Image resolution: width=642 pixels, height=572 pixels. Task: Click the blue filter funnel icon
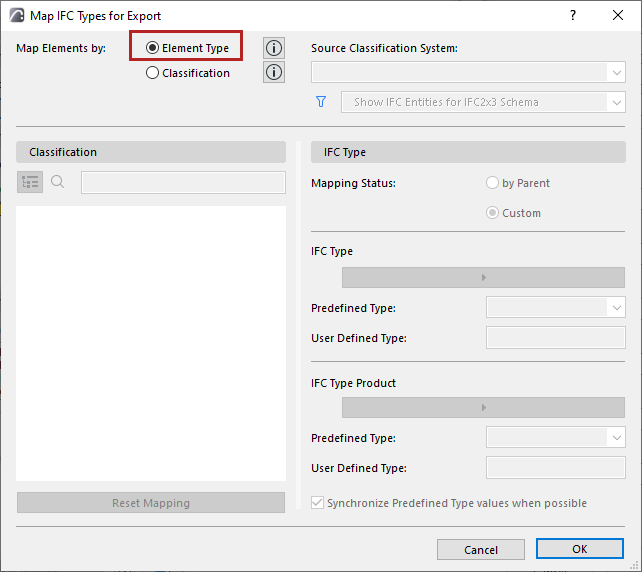(322, 102)
